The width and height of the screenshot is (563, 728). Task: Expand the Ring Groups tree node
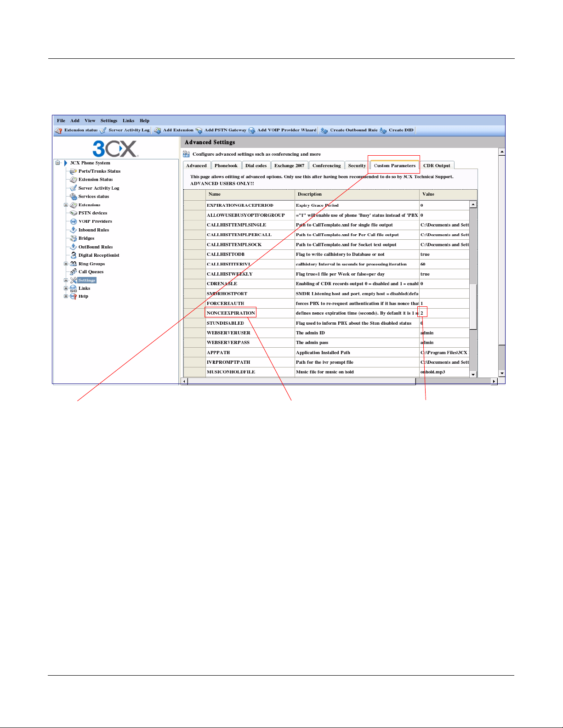[66, 264]
